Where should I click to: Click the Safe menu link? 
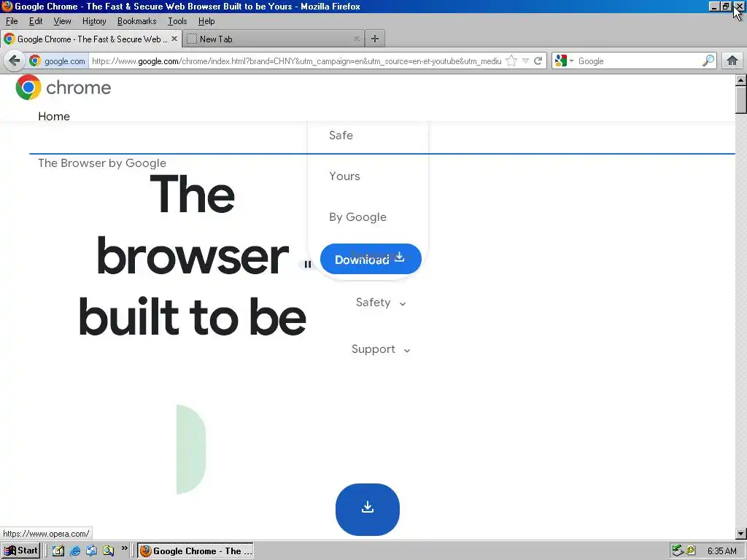[x=341, y=135]
